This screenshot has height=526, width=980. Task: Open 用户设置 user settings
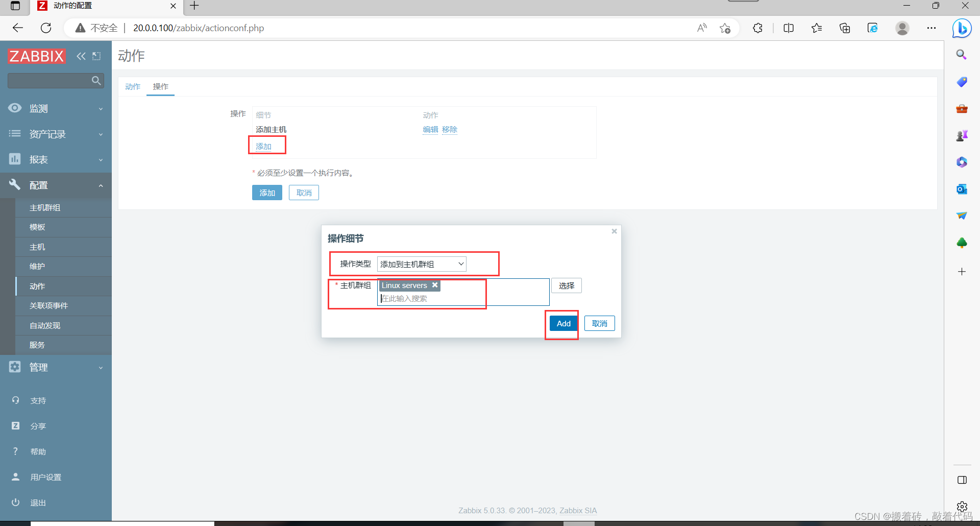45,477
